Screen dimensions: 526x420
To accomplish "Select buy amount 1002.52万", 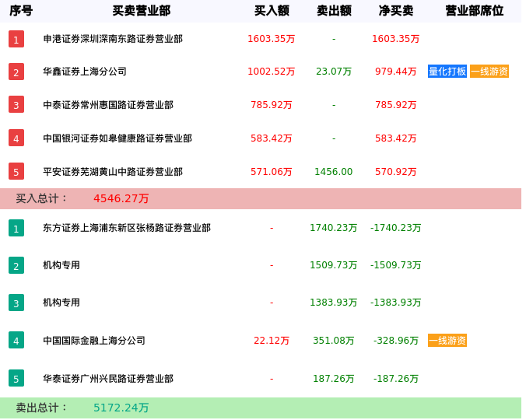I will 272,72.
